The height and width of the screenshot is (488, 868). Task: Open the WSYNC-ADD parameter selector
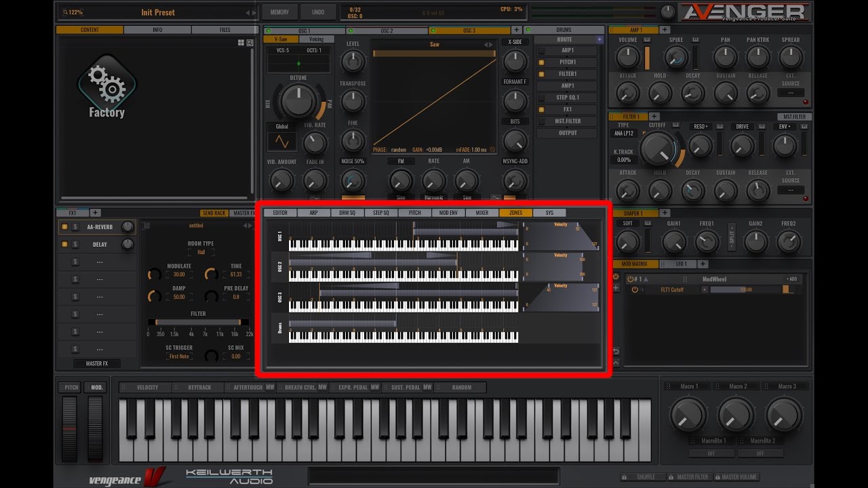pyautogui.click(x=515, y=161)
